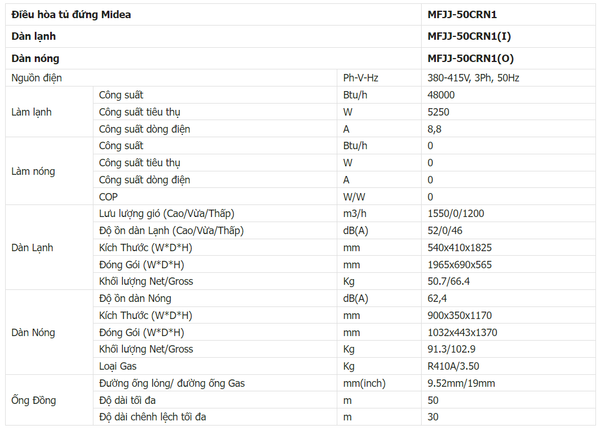This screenshot has height=430, width=600.
Task: Click the 48000 cooling capacity value
Action: click(x=441, y=94)
